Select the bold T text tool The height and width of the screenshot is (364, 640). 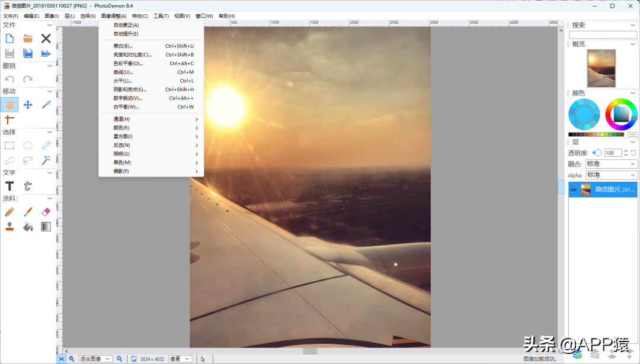[x=9, y=186]
